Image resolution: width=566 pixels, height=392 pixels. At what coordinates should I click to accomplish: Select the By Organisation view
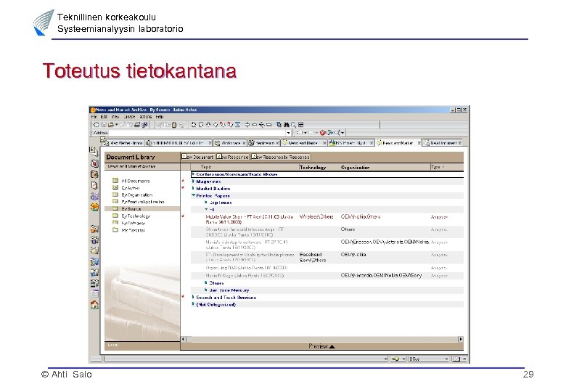137,195
